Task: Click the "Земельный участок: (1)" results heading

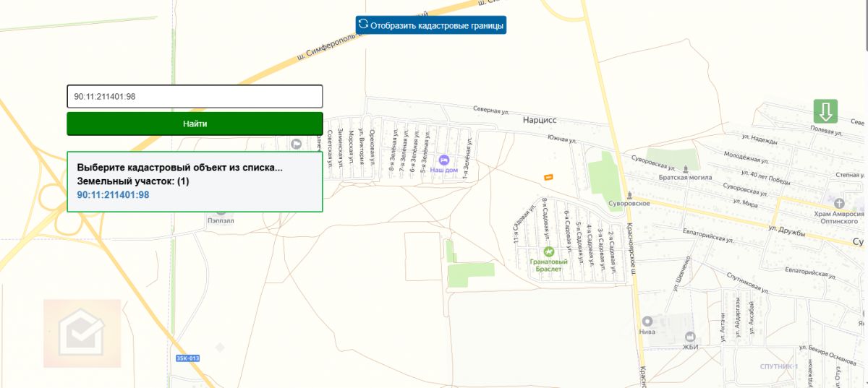Action: click(x=133, y=181)
